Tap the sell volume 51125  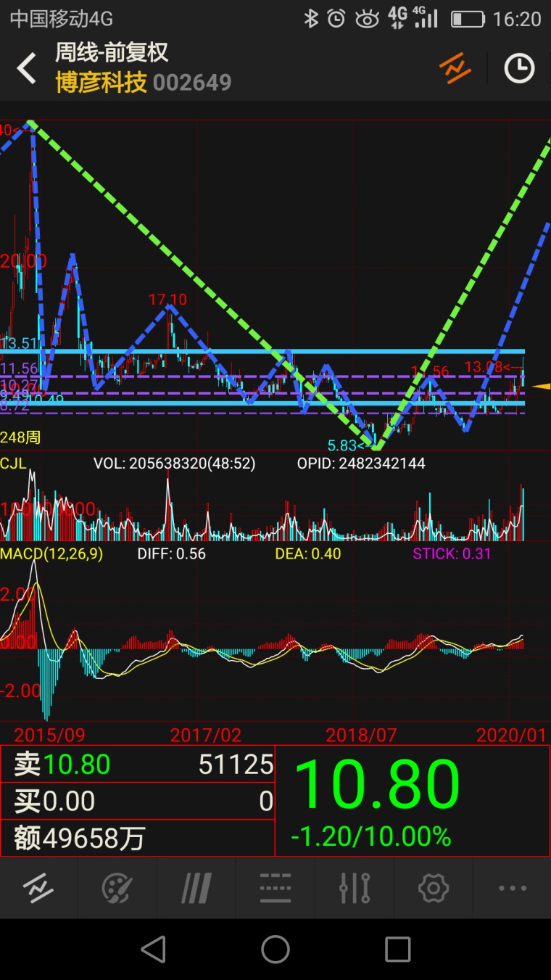pos(236,764)
